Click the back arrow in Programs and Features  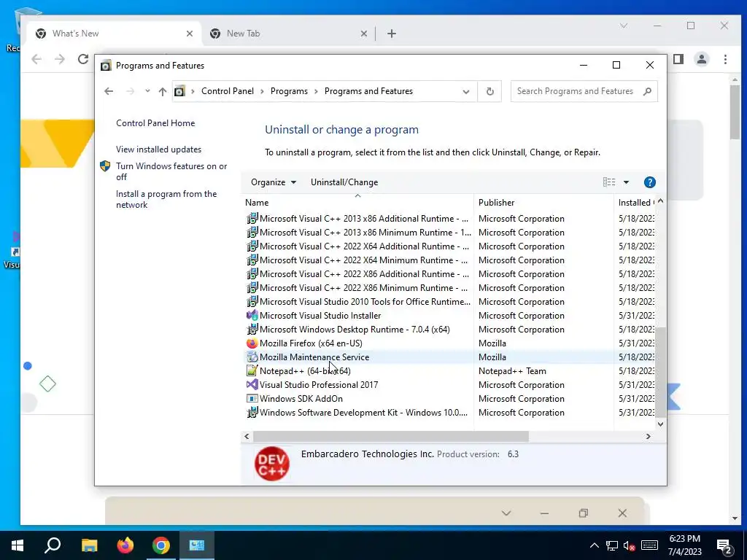109,91
